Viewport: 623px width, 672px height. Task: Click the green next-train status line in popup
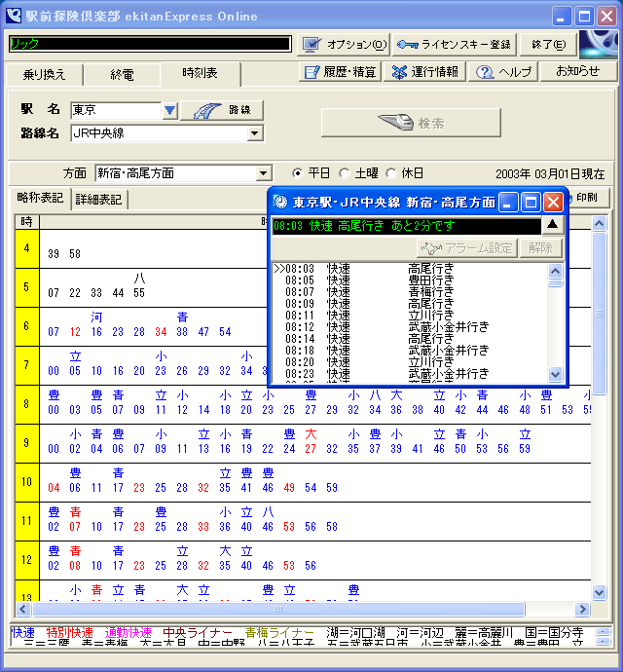[407, 226]
